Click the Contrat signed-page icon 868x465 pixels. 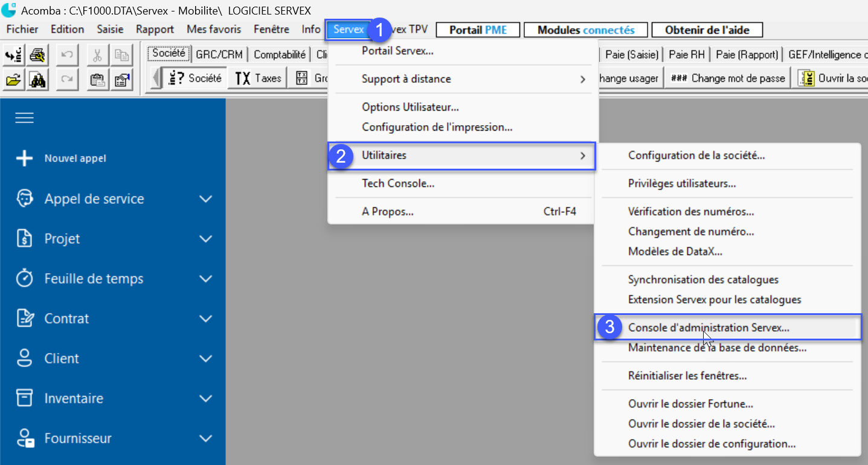tap(24, 319)
